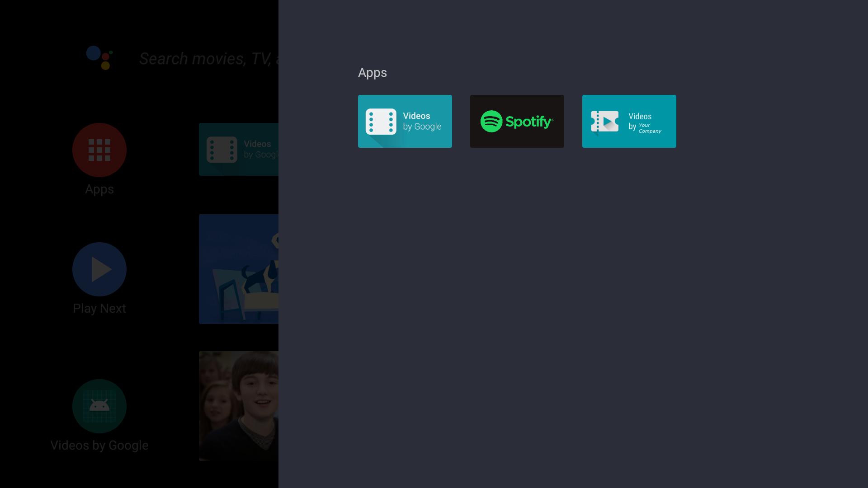This screenshot has width=868, height=488.
Task: Activate the Google Assistant icon
Action: point(99,58)
